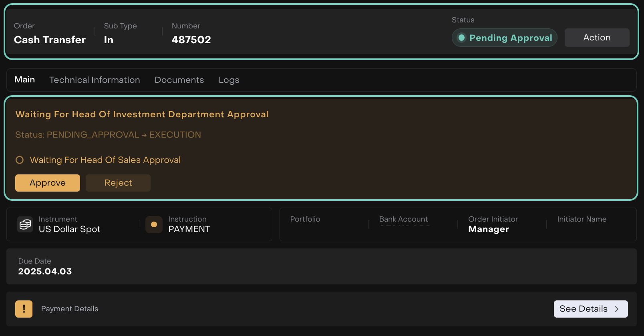
Task: Click the green dot in the status badge
Action: [x=462, y=38]
